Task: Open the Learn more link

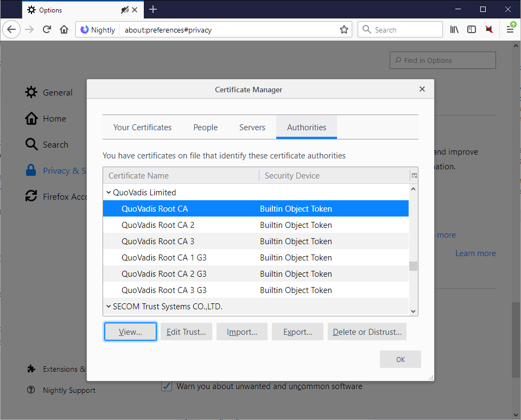Action: point(475,253)
